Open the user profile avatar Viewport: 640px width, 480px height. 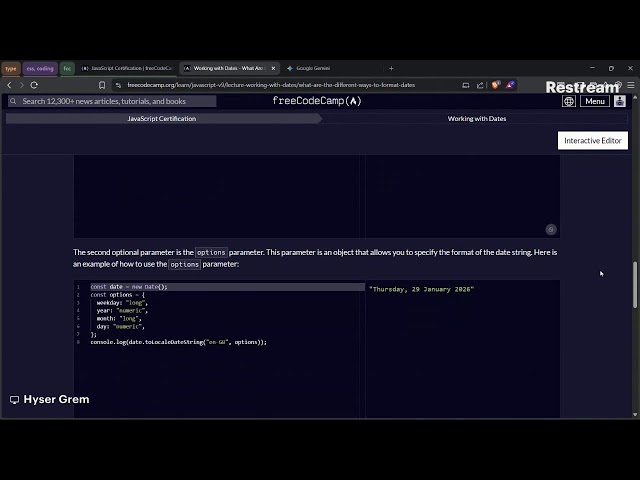(x=620, y=101)
